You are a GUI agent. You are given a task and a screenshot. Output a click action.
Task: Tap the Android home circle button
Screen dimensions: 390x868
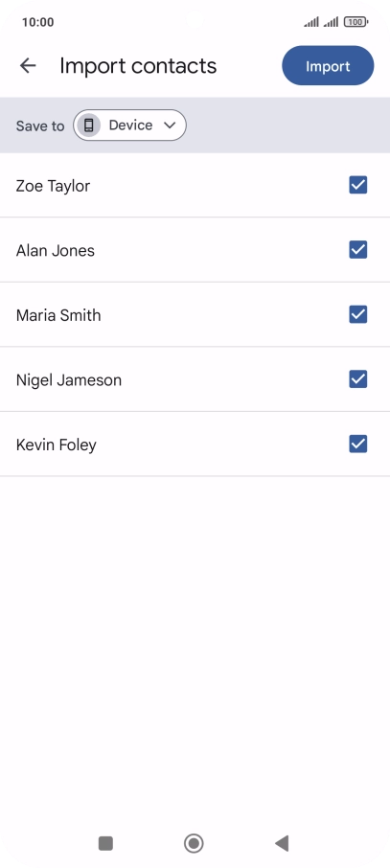point(194,843)
